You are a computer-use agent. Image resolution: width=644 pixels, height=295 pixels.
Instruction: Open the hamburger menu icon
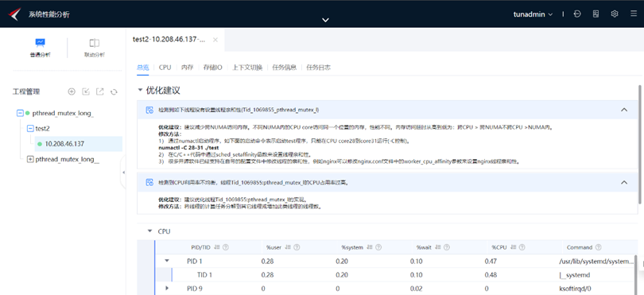tap(634, 14)
